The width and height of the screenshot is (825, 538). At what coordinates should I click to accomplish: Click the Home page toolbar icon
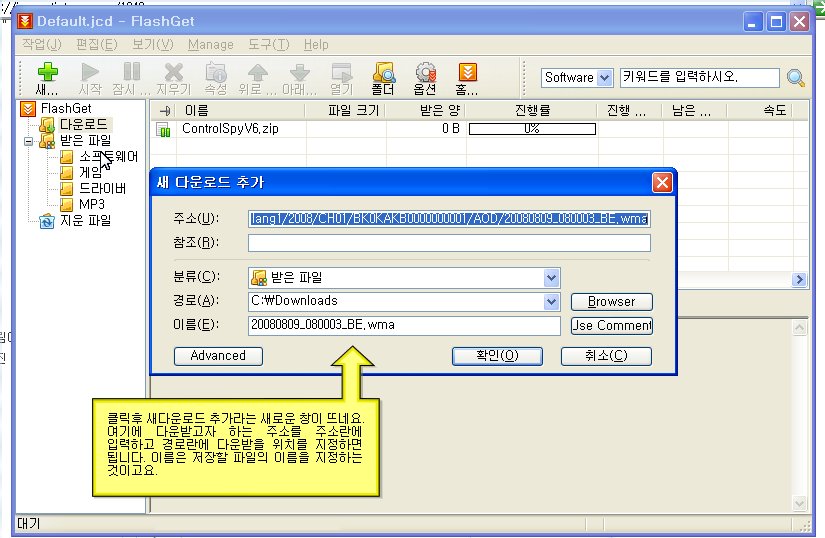(x=467, y=75)
